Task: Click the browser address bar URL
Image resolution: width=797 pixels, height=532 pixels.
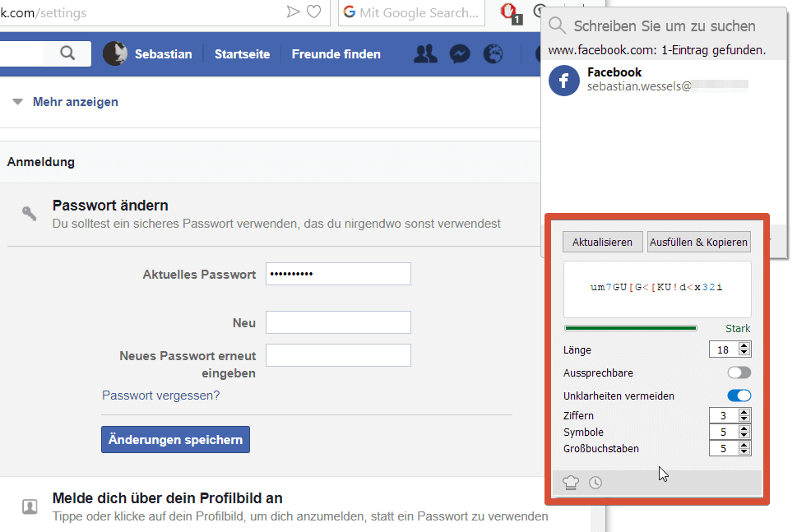Action: coord(44,12)
